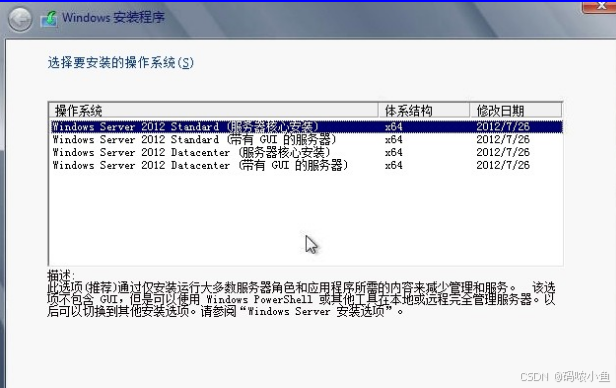The height and width of the screenshot is (388, 616).
Task: Select Windows Server 2012 Standard (服务器核心安装)
Action: (306, 126)
